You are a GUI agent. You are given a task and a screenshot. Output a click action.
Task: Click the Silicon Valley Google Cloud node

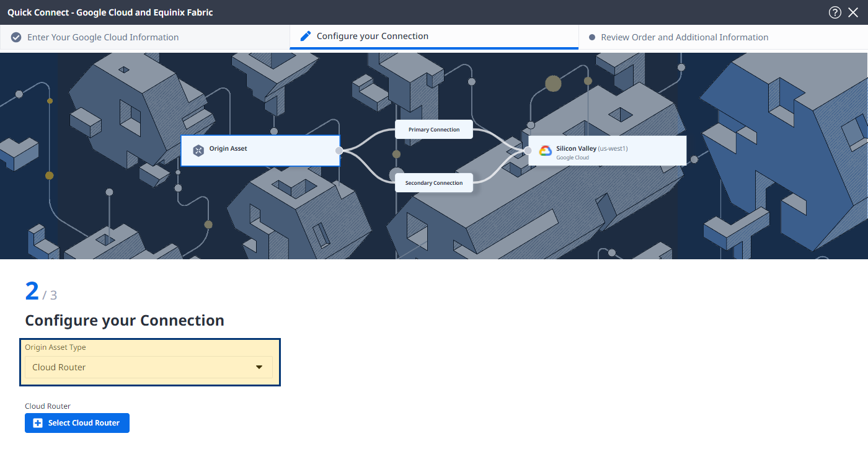[607, 151]
